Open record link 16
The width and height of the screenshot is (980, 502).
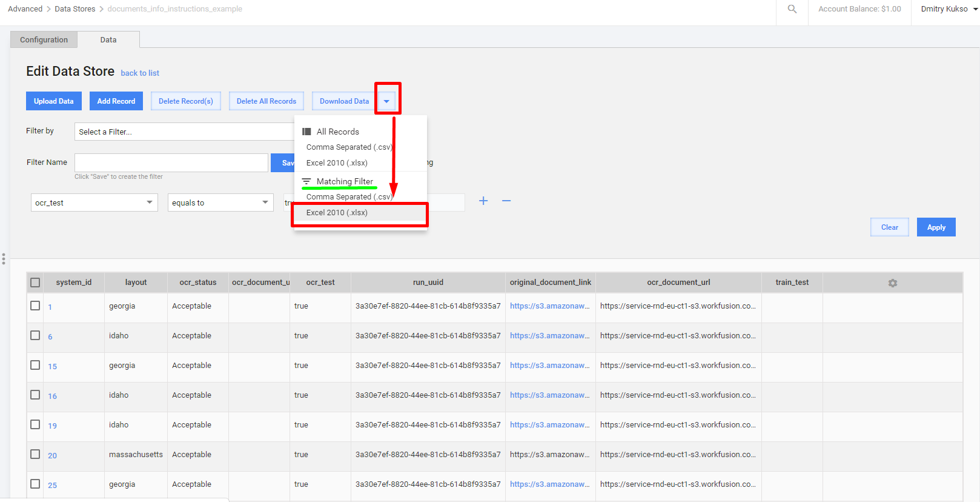point(52,396)
